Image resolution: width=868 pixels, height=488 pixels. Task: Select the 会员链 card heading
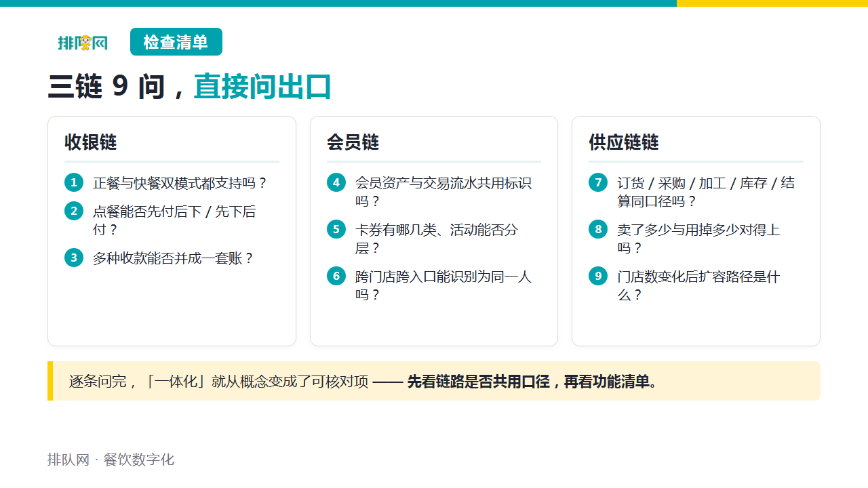(x=353, y=142)
